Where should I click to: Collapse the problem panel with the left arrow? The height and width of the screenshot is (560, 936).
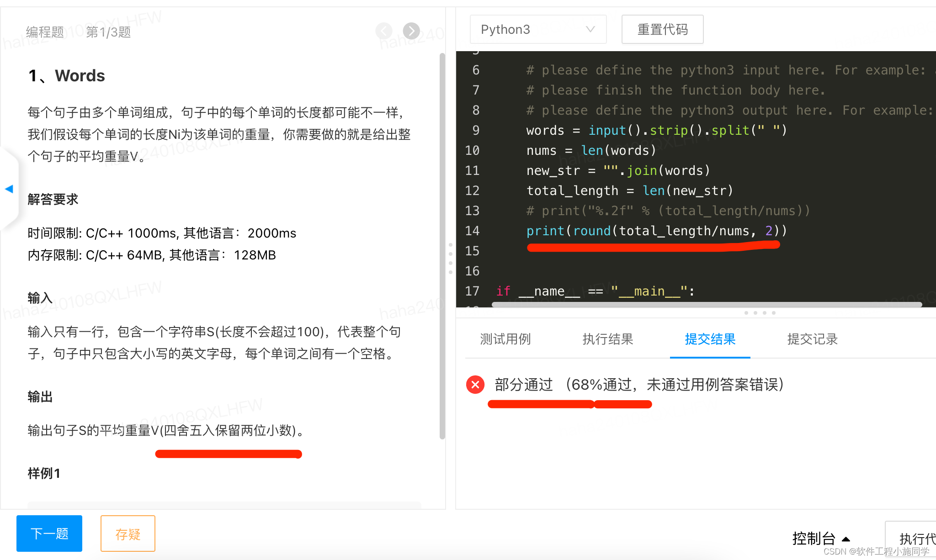pos(9,189)
